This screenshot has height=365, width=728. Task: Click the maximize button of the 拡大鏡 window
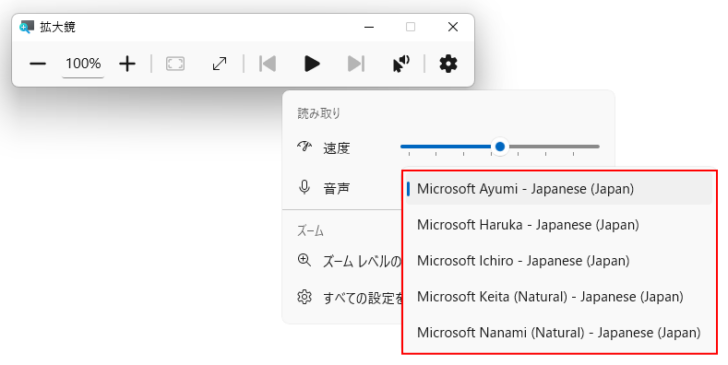click(410, 27)
